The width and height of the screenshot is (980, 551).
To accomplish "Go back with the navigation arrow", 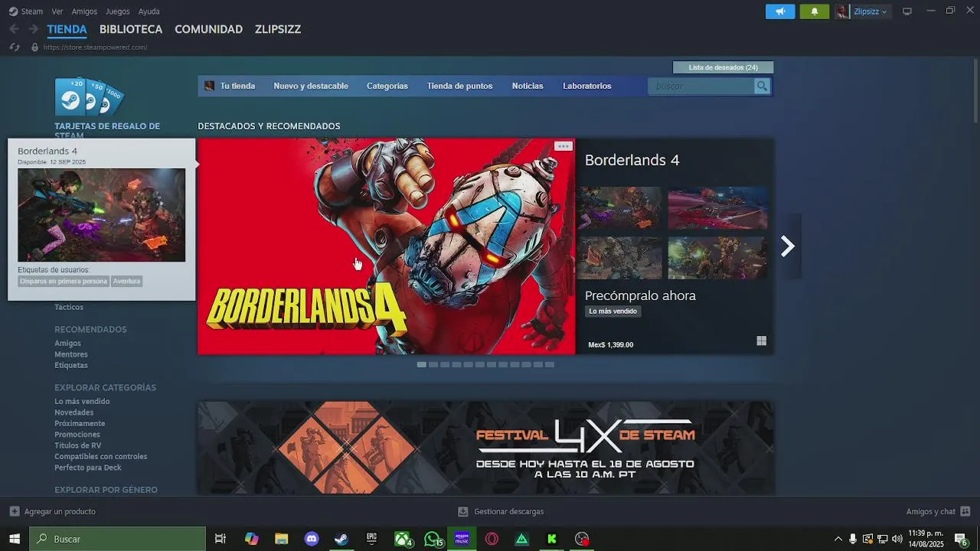I will (x=14, y=29).
